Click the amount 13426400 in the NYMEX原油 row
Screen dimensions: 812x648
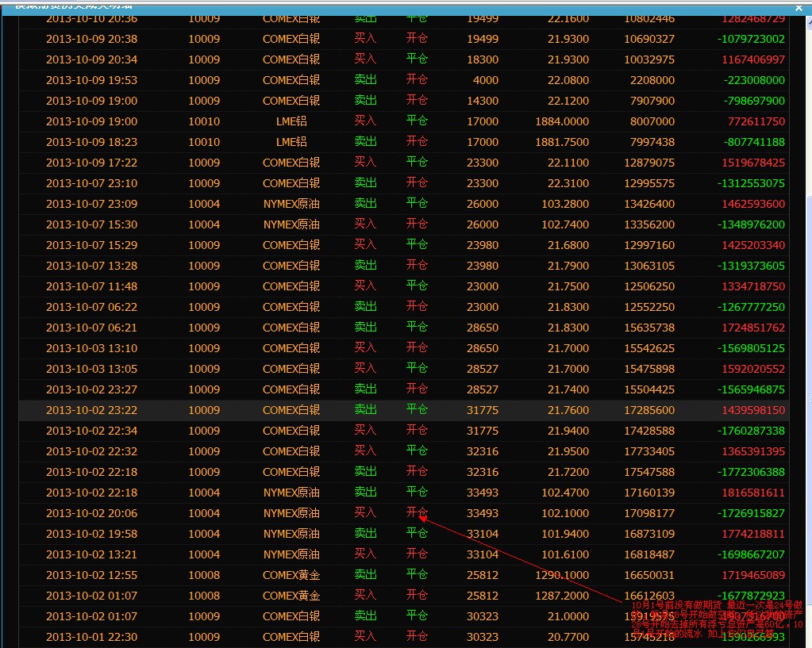[648, 204]
